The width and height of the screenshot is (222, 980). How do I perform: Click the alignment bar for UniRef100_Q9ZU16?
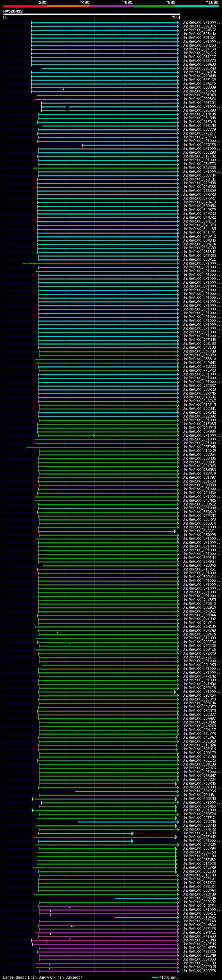click(105, 27)
